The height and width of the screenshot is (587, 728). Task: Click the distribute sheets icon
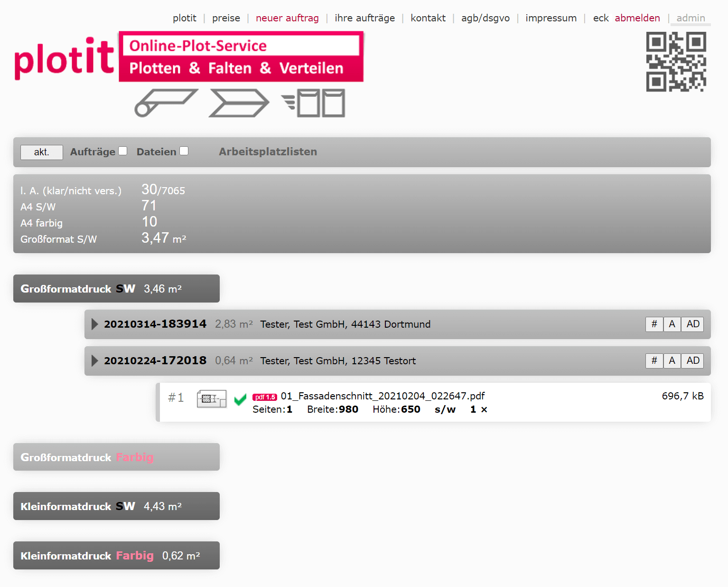(314, 103)
